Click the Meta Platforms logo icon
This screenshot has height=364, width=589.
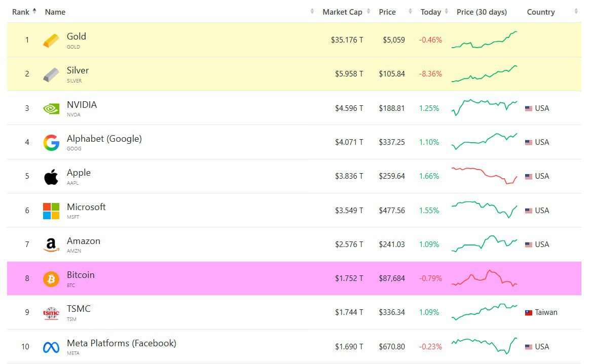point(51,347)
